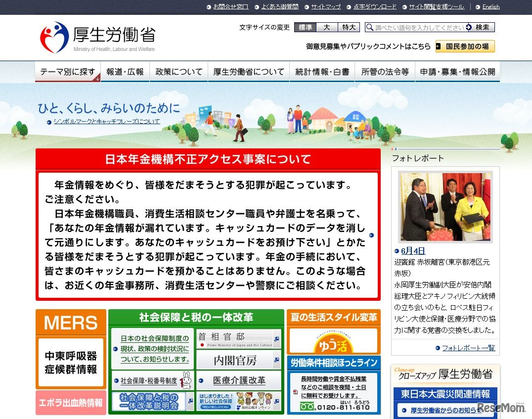Viewport: 532px width, 419px height.
Task: Click the rabbit mascot beside 社会保障・税番号制度
Action: [186, 380]
